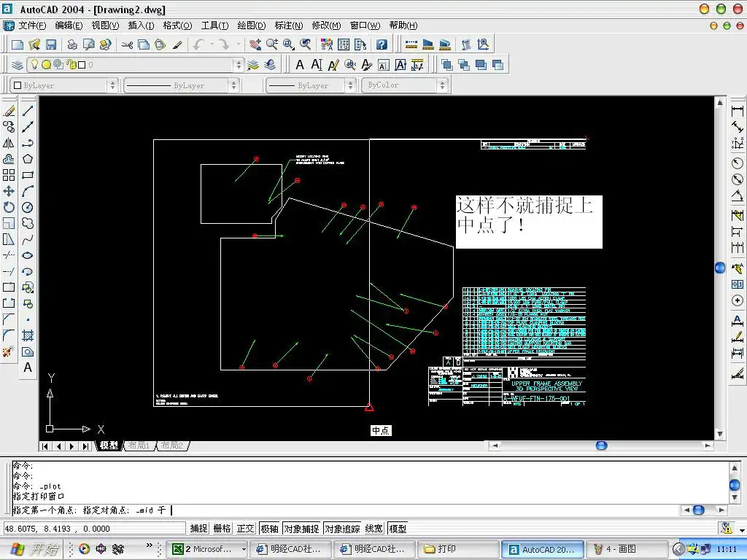
Task: Toggle 对象追踪 object snap tracking
Action: point(342,529)
